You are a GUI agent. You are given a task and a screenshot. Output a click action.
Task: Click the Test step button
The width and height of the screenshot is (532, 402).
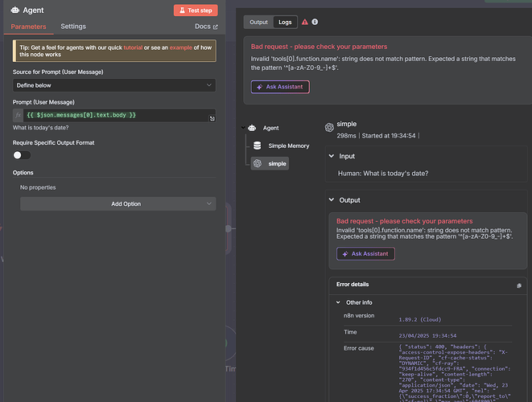[196, 10]
